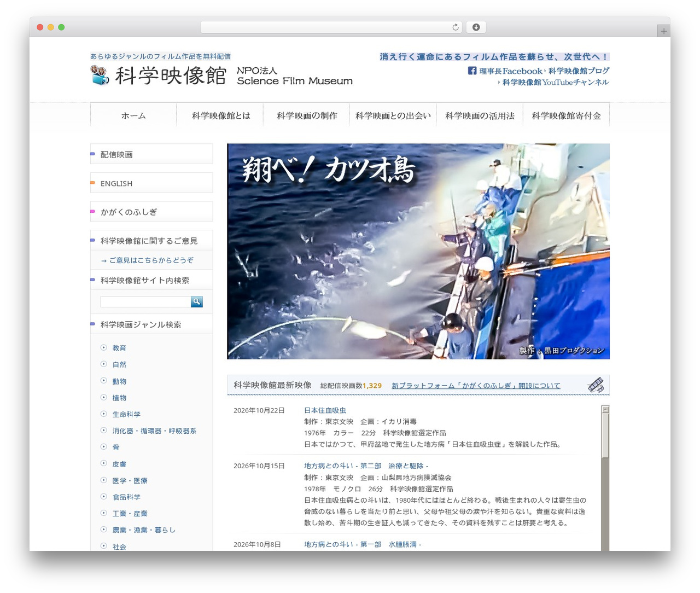Select the 医学・医療 genre link

[130, 480]
